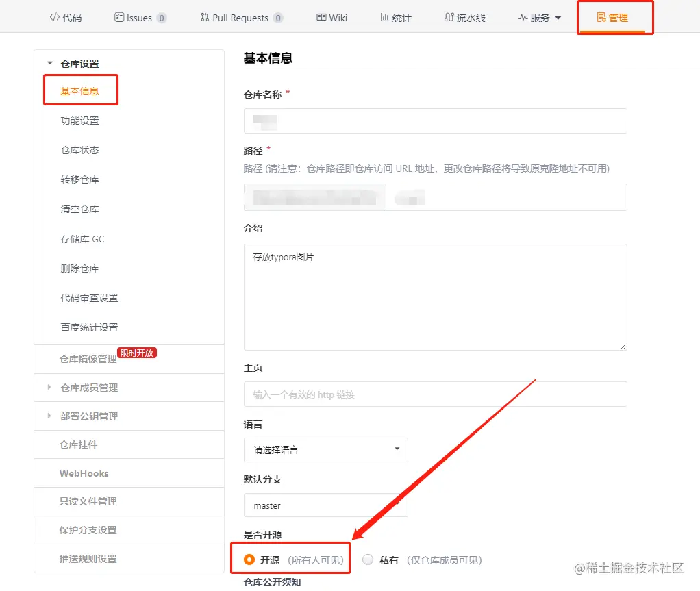Click the Wiki book icon
Image resolution: width=700 pixels, height=591 pixels.
[x=321, y=17]
